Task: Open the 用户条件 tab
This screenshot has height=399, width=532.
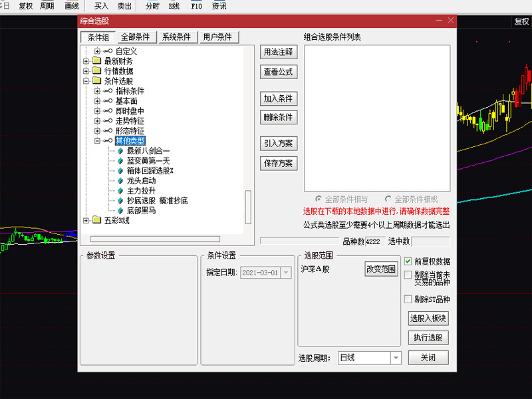Action: (x=217, y=37)
